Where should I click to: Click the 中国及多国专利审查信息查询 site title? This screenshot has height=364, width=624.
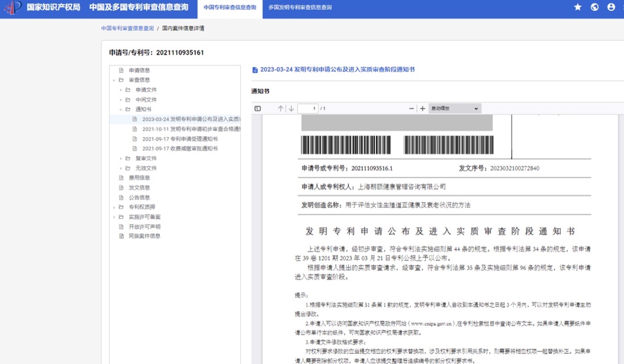point(139,7)
